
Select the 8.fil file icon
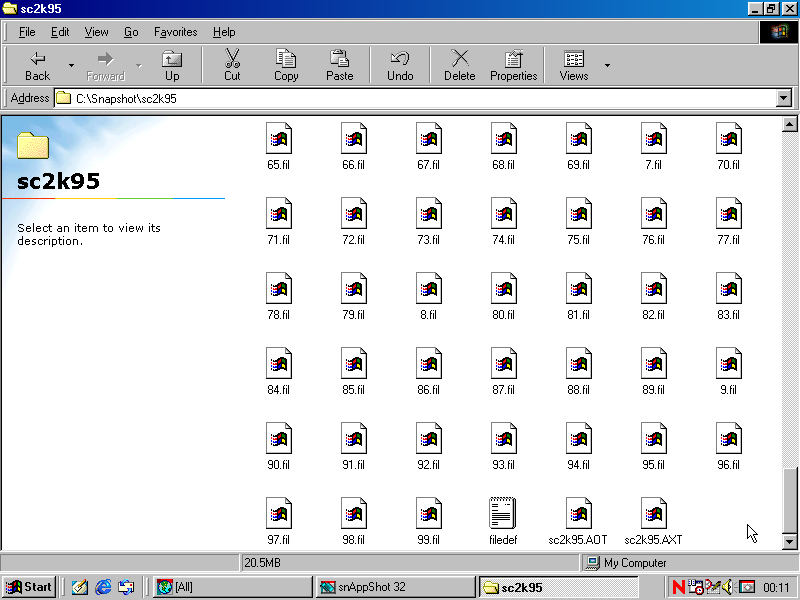(429, 288)
